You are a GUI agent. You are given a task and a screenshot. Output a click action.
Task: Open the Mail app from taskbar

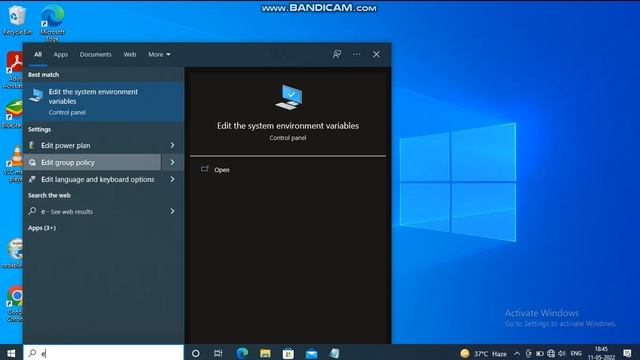pyautogui.click(x=311, y=353)
